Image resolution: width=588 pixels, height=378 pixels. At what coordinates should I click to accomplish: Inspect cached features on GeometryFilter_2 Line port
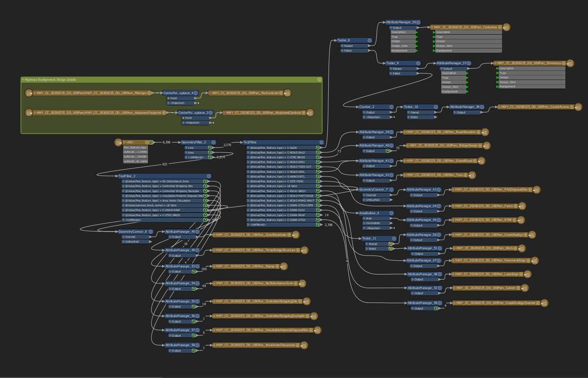pos(210,147)
